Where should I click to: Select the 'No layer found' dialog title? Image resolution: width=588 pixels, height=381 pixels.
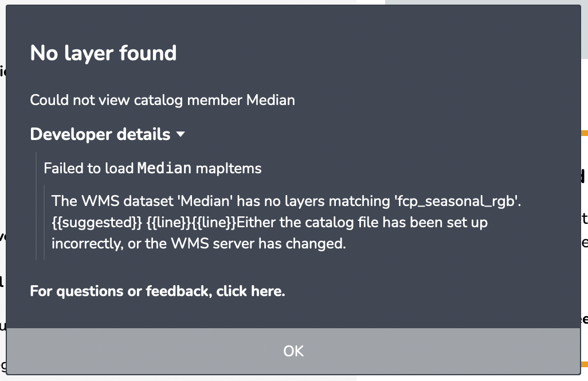coord(103,53)
